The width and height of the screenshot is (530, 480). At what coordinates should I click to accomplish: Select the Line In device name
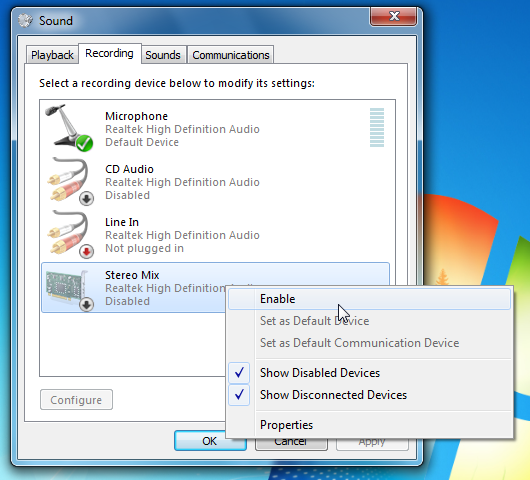click(x=122, y=222)
